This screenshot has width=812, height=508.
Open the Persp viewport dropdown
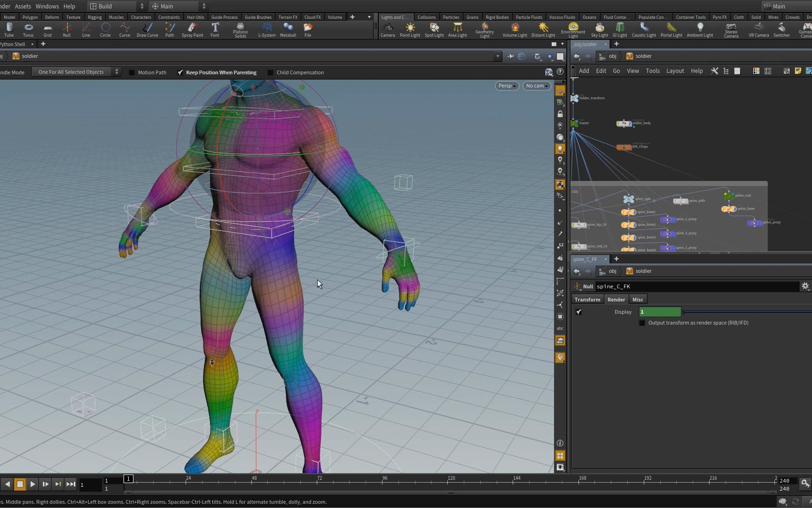[507, 86]
